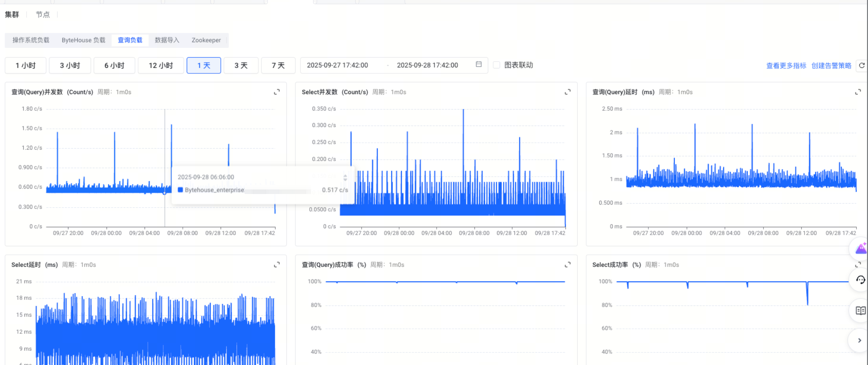Expand the 查询(Query)并发数 chart fullscreen
The image size is (868, 365).
[277, 92]
